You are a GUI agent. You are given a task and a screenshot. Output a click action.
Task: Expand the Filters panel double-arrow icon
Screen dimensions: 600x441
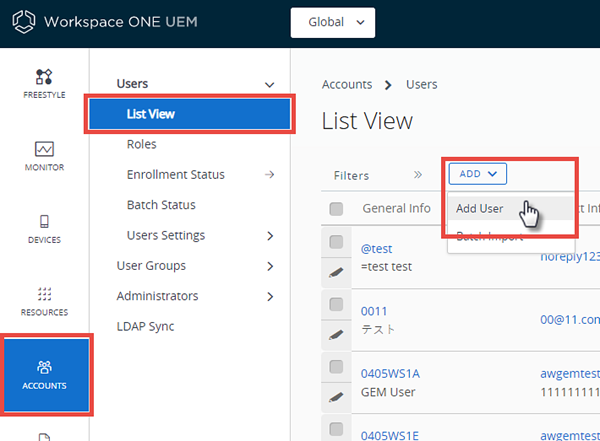[x=418, y=175]
